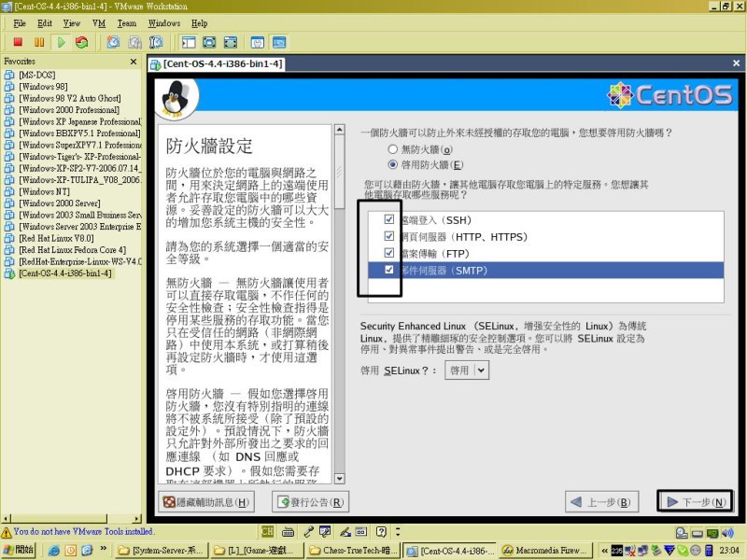Viewport: 747px width, 560px height.
Task: Open the Windows menu
Action: pos(164,23)
